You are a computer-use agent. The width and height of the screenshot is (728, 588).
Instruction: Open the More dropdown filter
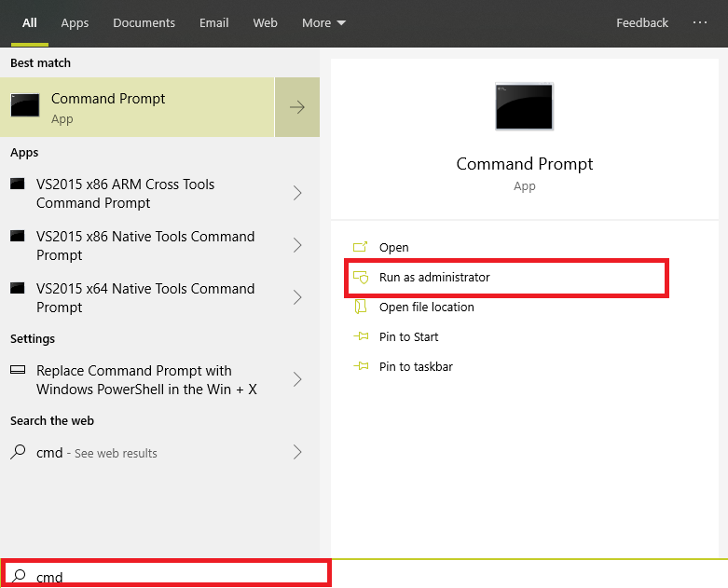[323, 22]
